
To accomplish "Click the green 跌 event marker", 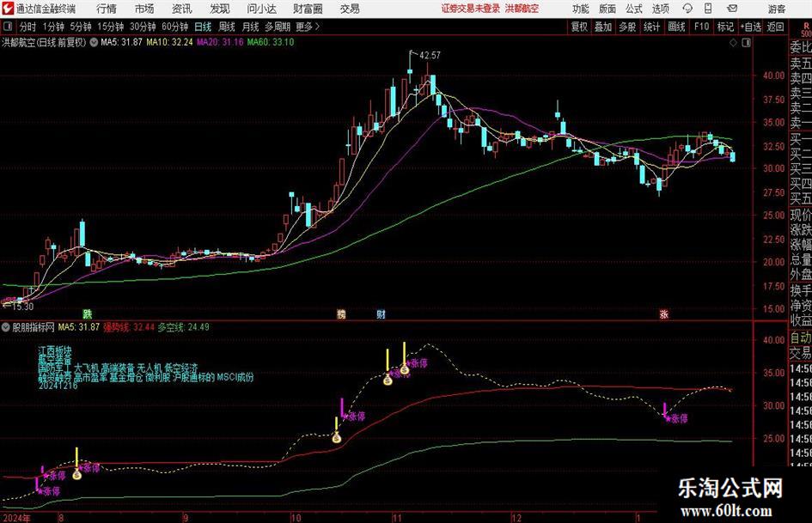I will pos(88,313).
